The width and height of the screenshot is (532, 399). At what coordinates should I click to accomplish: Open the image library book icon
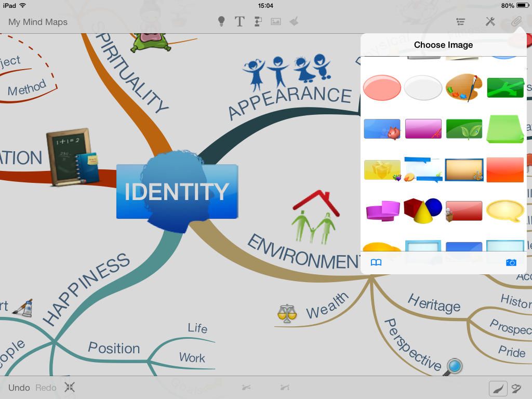(376, 262)
